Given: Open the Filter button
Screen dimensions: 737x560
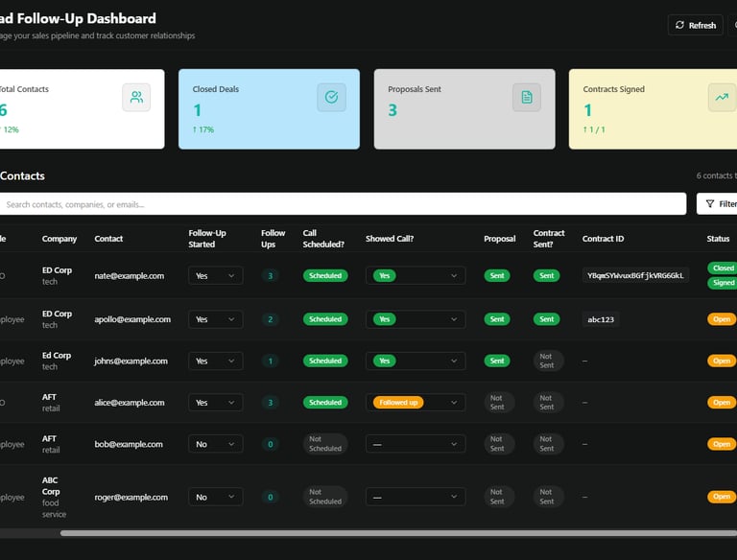Looking at the screenshot, I should (x=719, y=204).
